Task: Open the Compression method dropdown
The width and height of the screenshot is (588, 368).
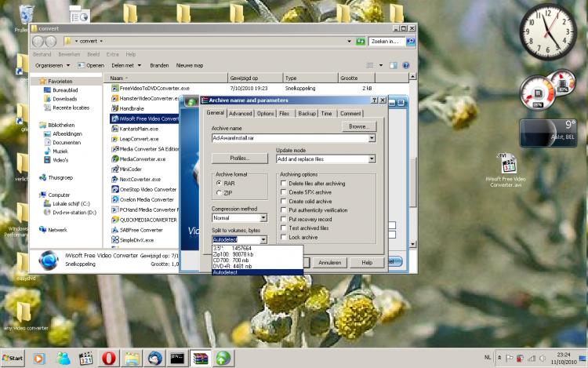Action: [x=263, y=219]
